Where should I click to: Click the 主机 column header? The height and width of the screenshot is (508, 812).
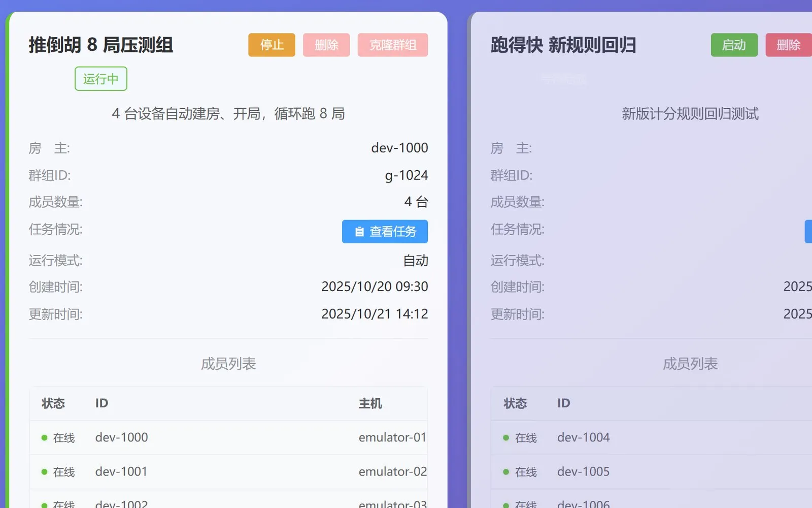point(370,403)
